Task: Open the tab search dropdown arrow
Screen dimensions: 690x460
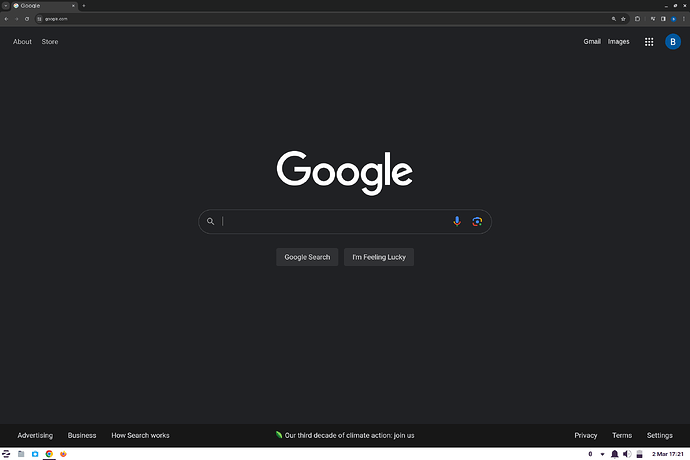Action: (6, 6)
